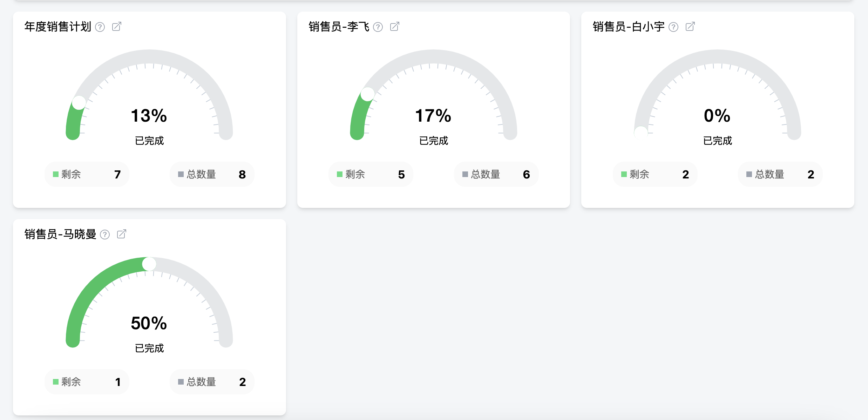Click 剩余 1 pill in 马晓曼 card
868x420 pixels.
coord(87,382)
